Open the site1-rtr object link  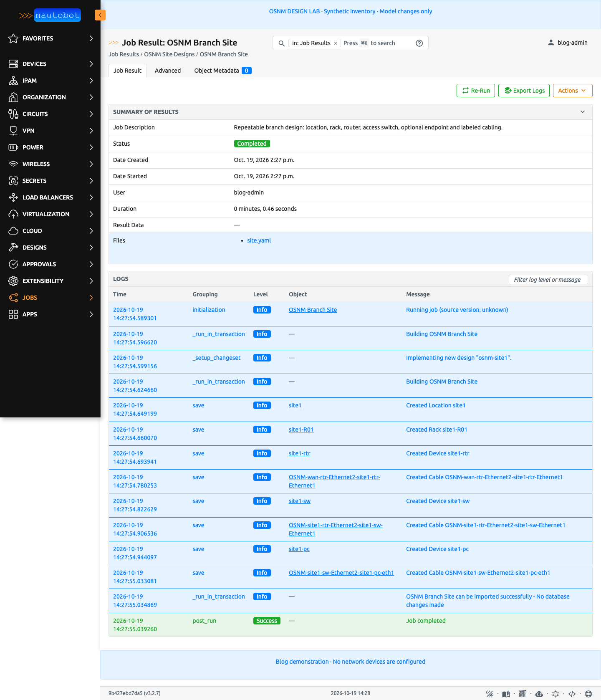pos(300,453)
